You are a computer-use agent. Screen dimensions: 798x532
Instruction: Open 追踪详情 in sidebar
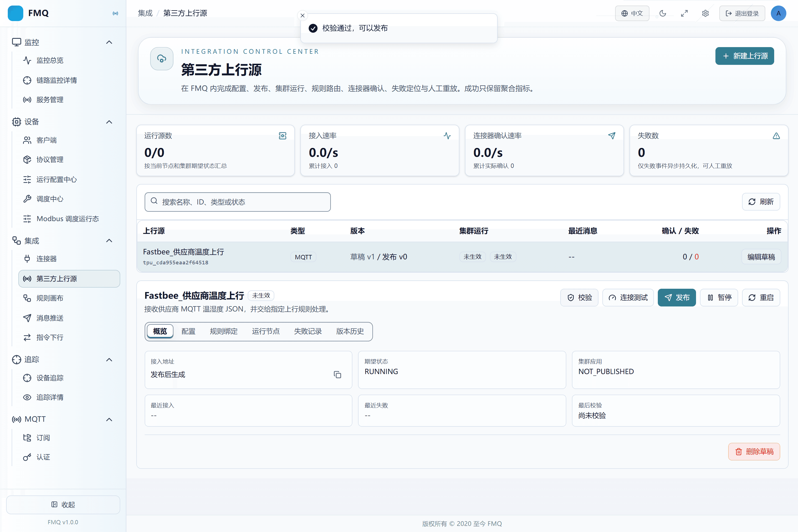[x=69, y=397]
